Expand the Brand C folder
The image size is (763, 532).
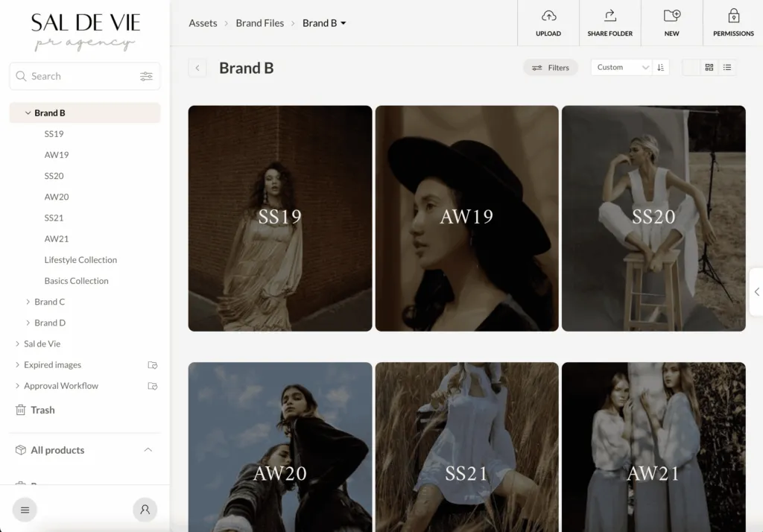[x=28, y=302]
